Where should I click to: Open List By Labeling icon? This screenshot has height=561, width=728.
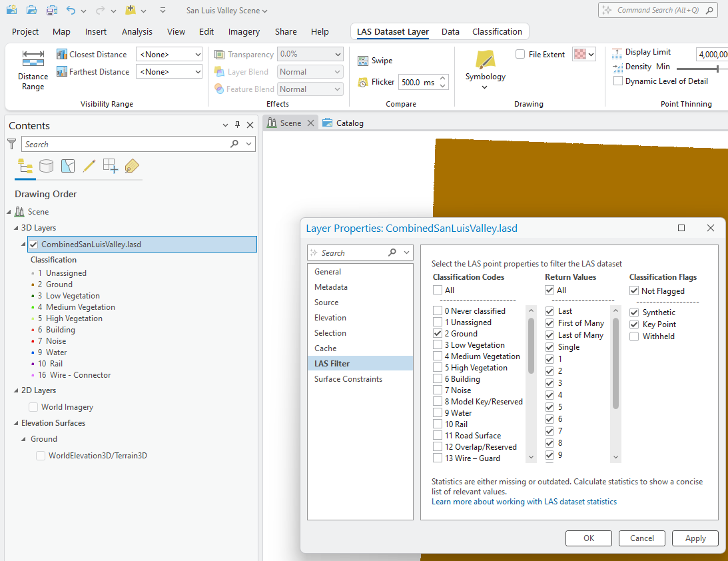[x=132, y=166]
